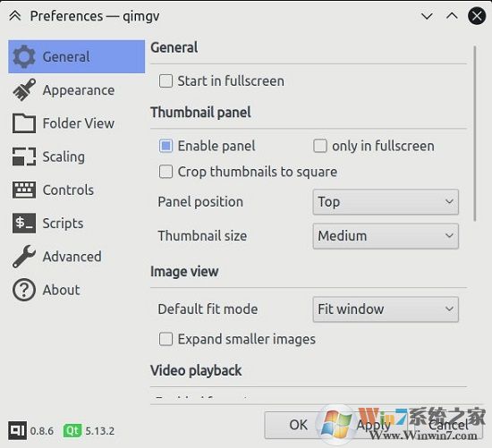Click the Controls keyboard icon
The height and width of the screenshot is (448, 492).
pos(24,190)
